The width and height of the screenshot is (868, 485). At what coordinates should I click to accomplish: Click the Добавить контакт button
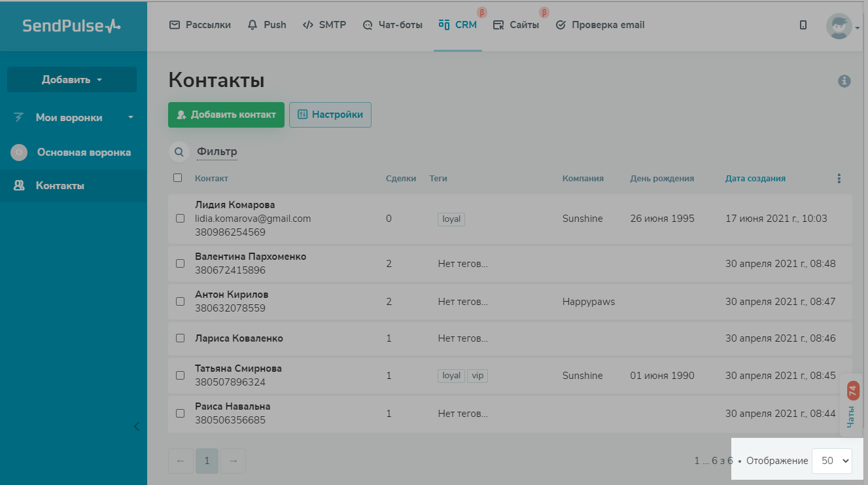[x=226, y=114]
